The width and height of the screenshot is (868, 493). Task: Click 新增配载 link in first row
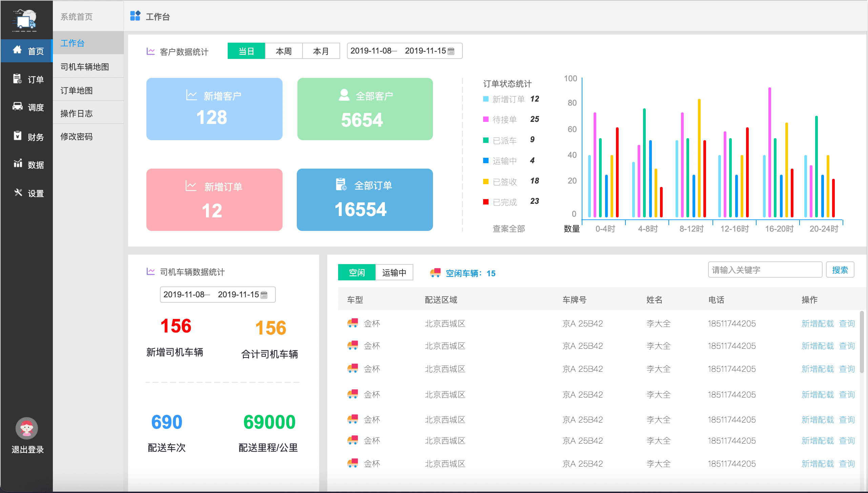point(817,323)
